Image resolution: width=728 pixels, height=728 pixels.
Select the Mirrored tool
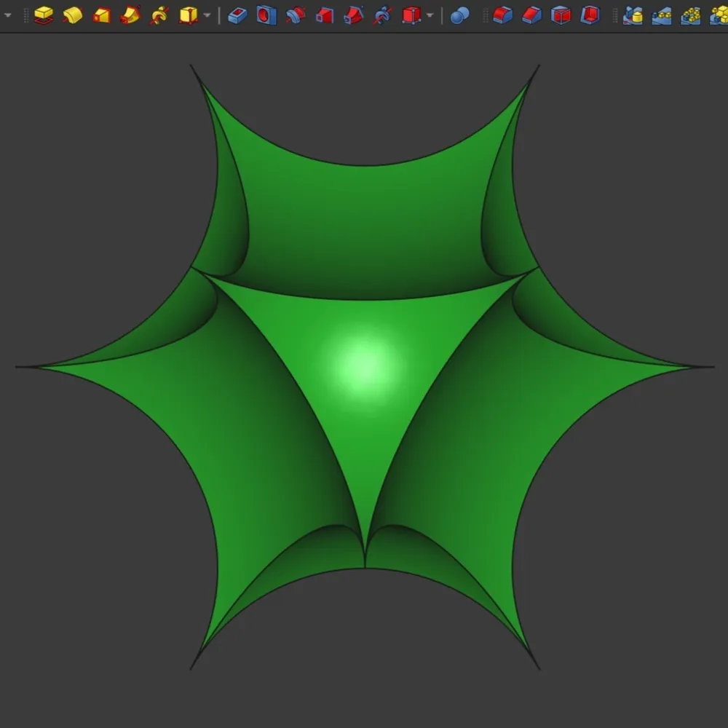pos(633,15)
